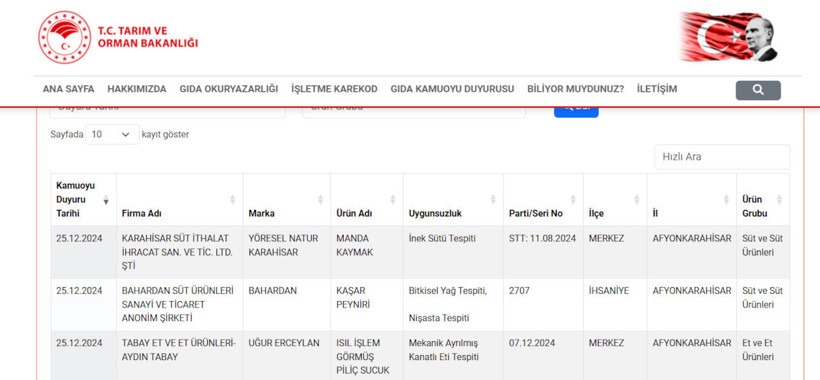Image resolution: width=820 pixels, height=380 pixels.
Task: Sort table by Firma Adı column
Action: tap(179, 200)
